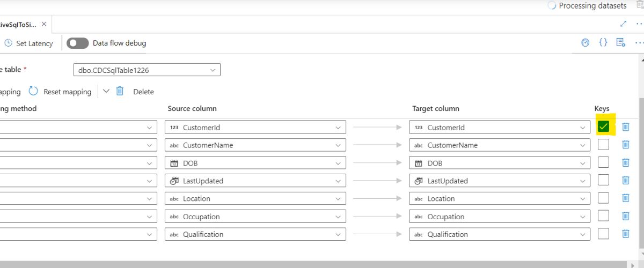
Task: Open the dbo.CDCSqlTable1226 table dropdown
Action: (147, 70)
